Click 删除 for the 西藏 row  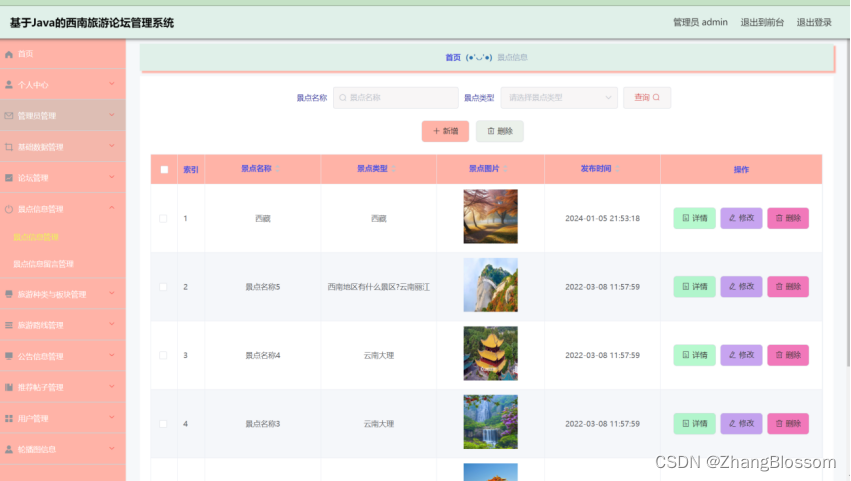pos(788,218)
